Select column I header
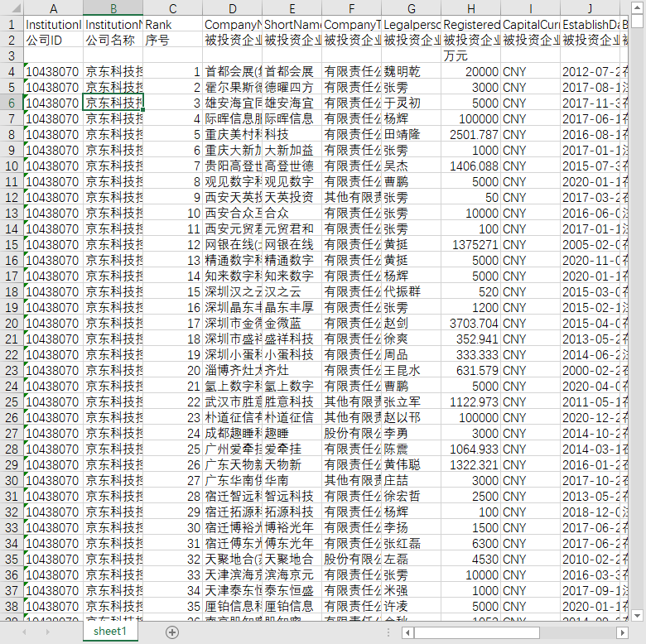646x644 pixels. (530, 8)
